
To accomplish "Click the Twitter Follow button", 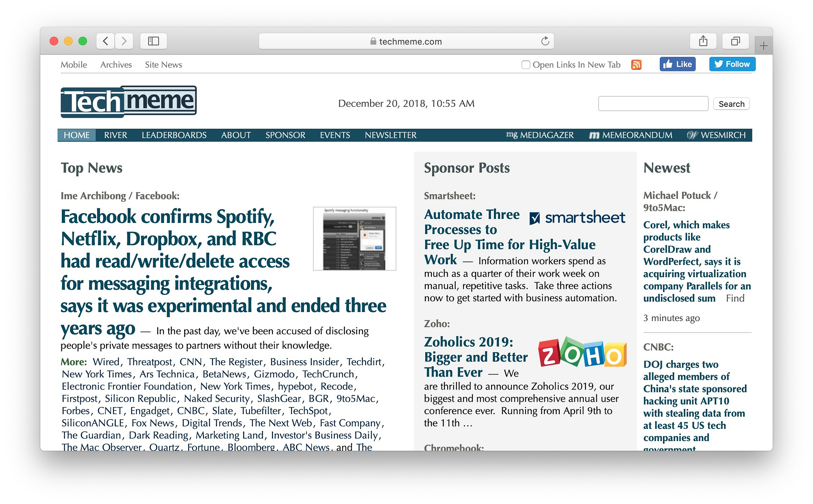I will click(x=732, y=64).
